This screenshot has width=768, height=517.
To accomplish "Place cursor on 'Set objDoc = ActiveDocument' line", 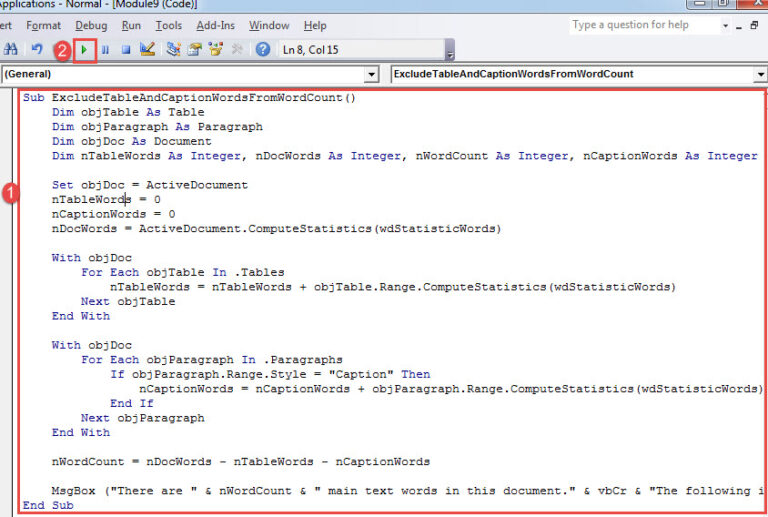I will point(150,185).
